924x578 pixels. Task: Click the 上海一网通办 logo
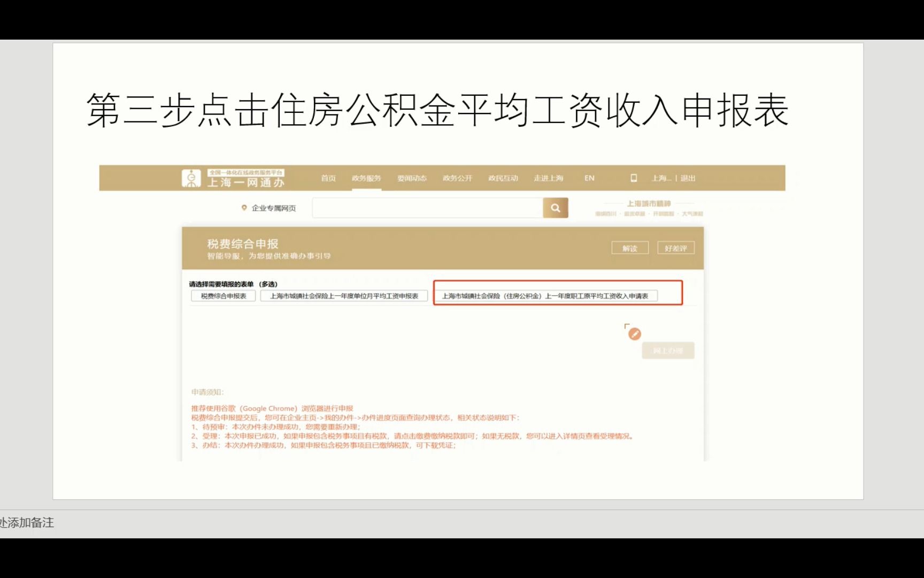pyautogui.click(x=233, y=178)
